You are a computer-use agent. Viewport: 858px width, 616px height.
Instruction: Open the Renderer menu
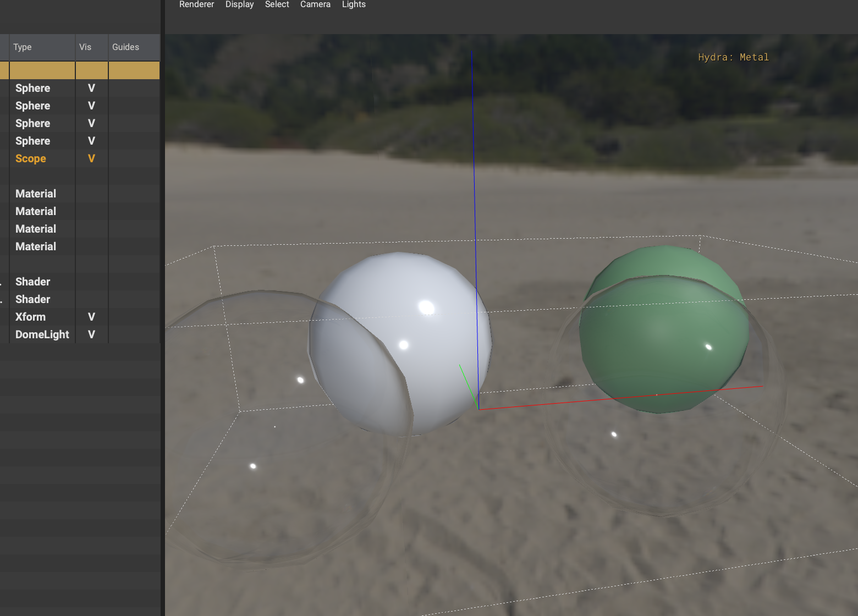(196, 4)
